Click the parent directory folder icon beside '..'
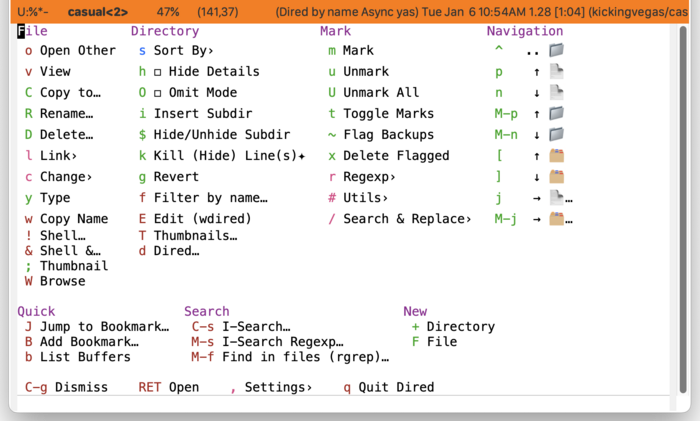Viewport: 700px width, 421px height. pos(556,50)
